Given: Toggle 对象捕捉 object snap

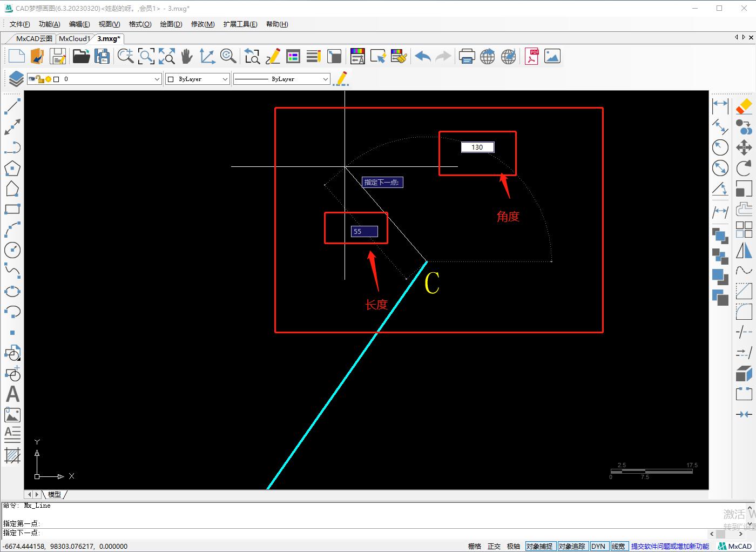Looking at the screenshot, I should pos(540,546).
